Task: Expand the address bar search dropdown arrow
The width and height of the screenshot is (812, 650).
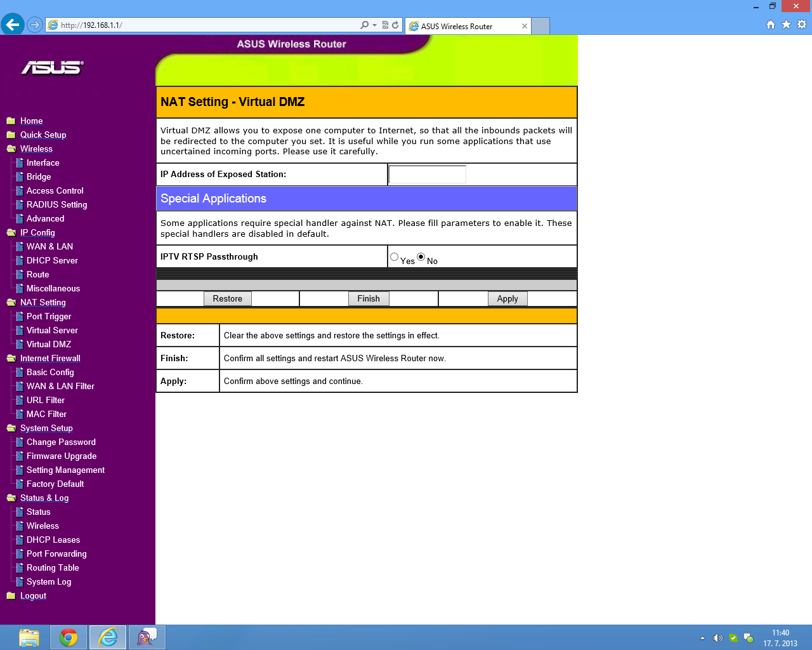Action: 374,25
